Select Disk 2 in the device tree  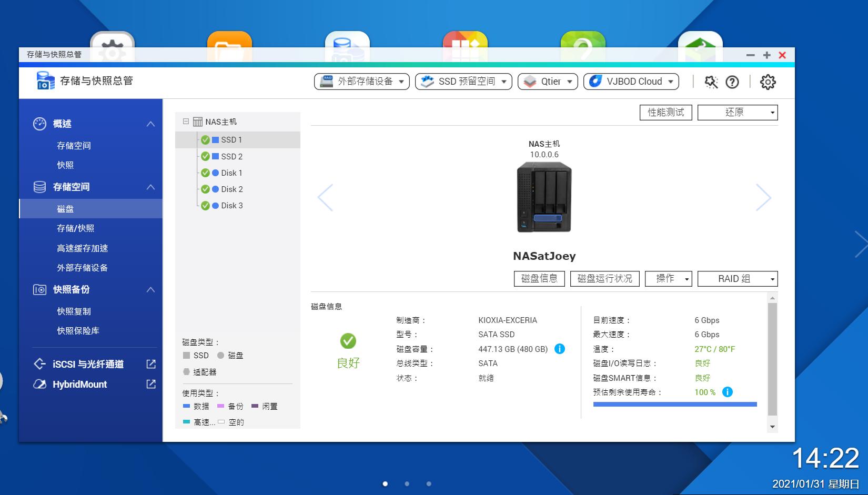pyautogui.click(x=231, y=189)
